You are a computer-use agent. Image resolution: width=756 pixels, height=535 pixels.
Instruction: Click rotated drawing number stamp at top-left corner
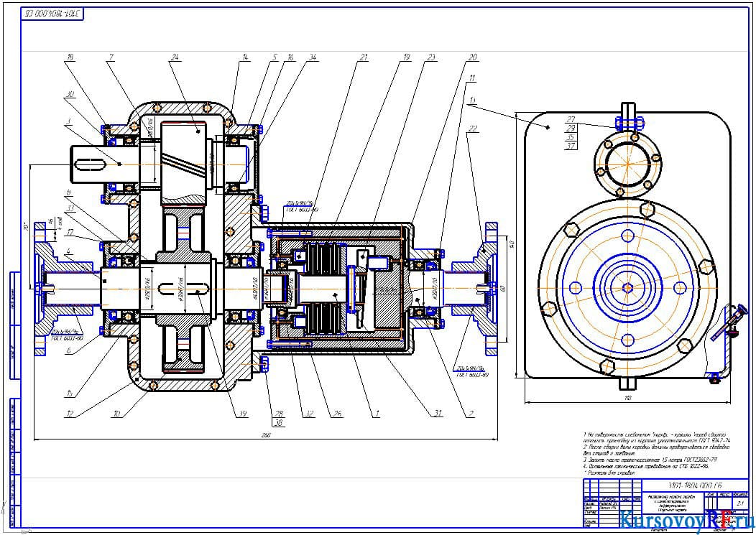(52, 14)
